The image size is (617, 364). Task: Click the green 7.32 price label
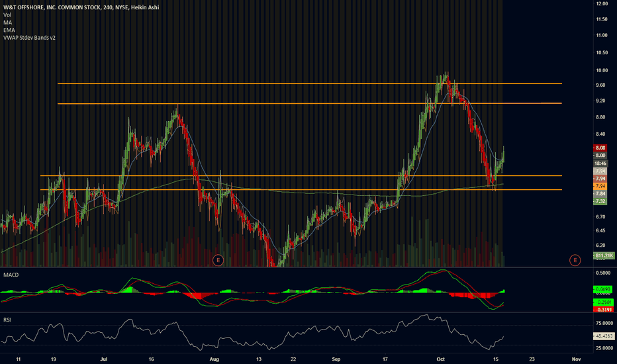(600, 201)
